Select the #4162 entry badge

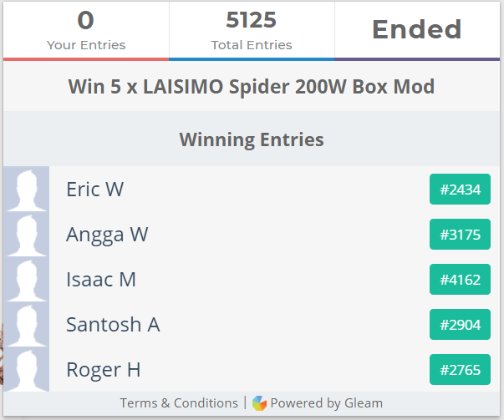coord(460,280)
